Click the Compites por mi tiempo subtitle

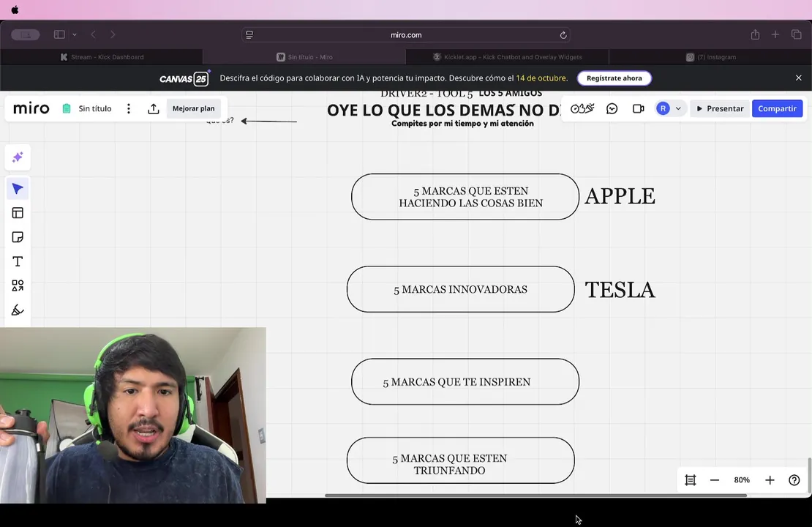coord(462,123)
